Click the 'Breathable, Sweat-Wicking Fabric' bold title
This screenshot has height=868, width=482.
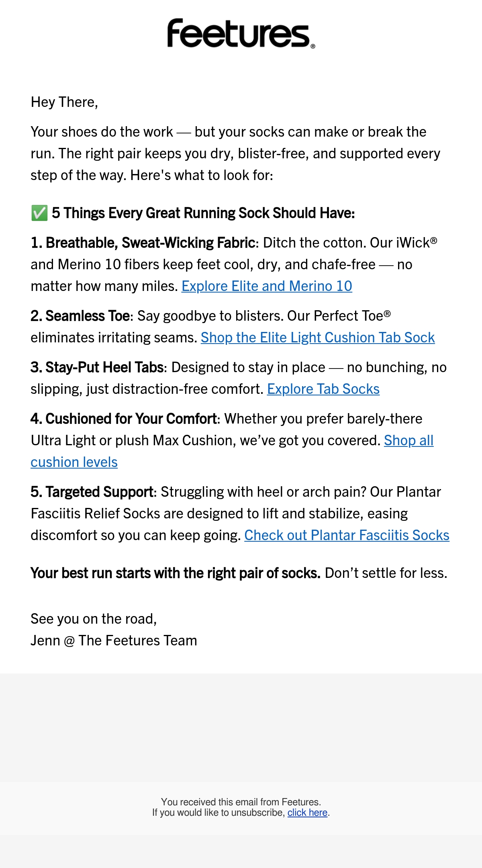[151, 243]
